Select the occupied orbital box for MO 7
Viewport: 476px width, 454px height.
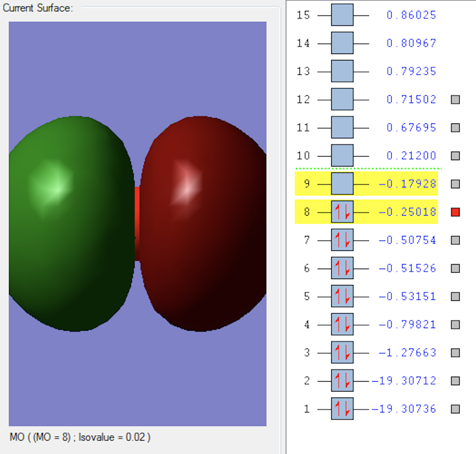[x=342, y=240]
